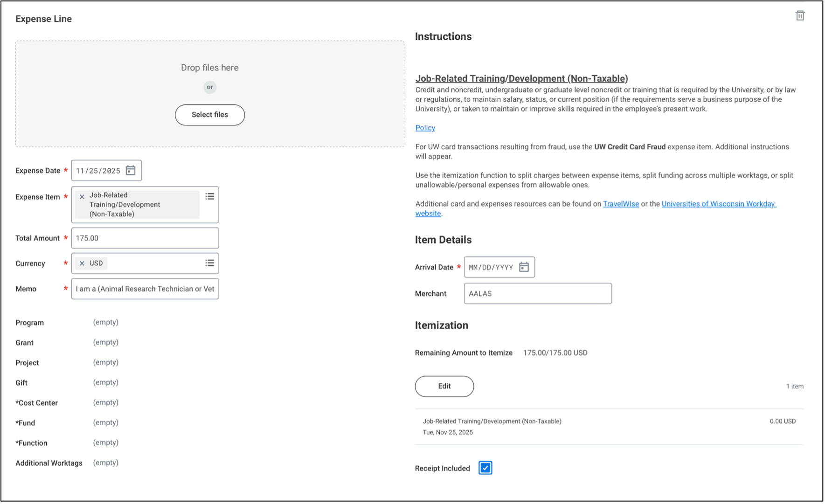Open the Arrival Date calendar picker
The image size is (825, 504).
pos(524,267)
